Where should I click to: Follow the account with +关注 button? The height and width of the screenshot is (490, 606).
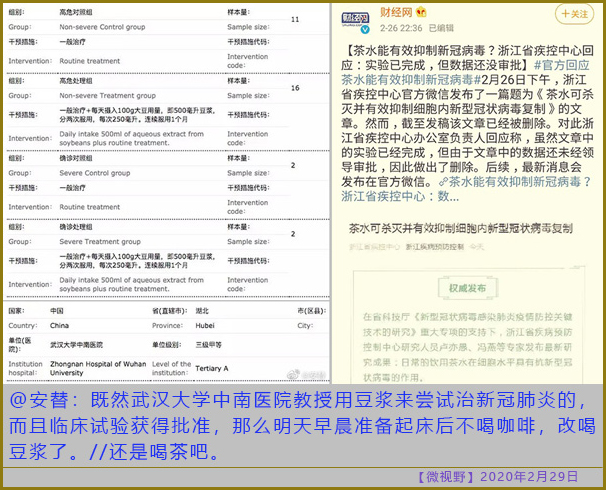(574, 14)
